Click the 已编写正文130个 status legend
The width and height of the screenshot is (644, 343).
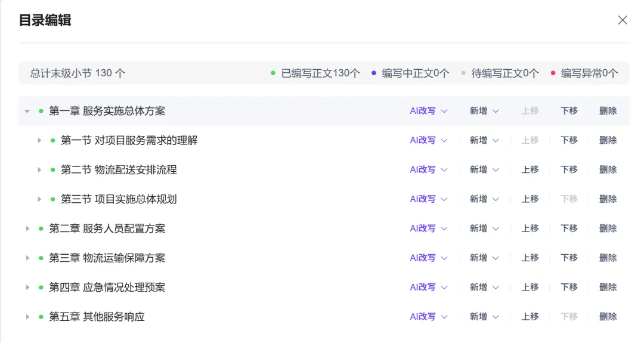pyautogui.click(x=320, y=73)
